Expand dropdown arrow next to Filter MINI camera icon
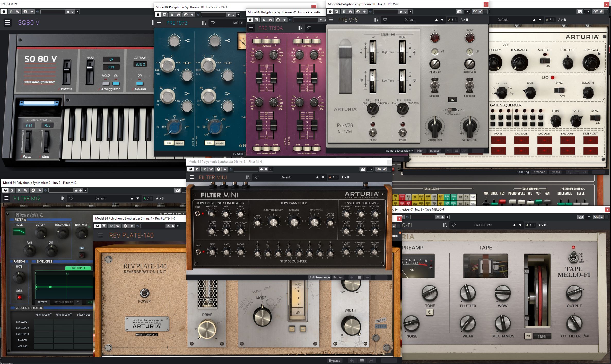 (371, 169)
